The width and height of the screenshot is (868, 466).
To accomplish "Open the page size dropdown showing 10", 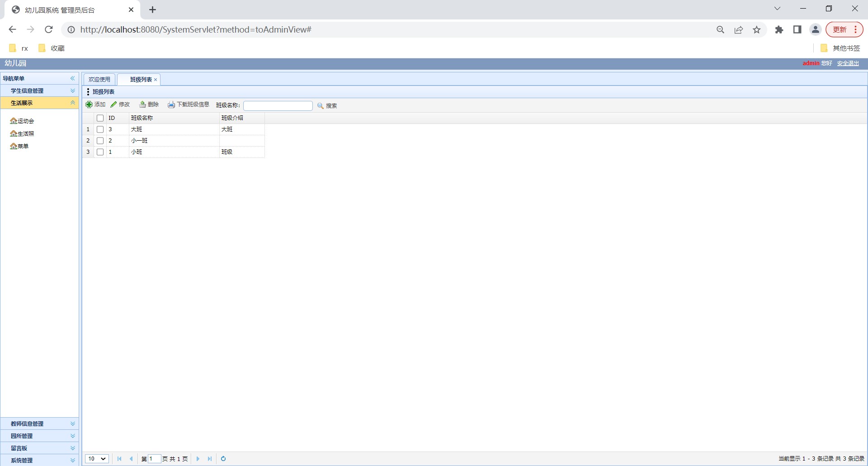I will tap(97, 459).
